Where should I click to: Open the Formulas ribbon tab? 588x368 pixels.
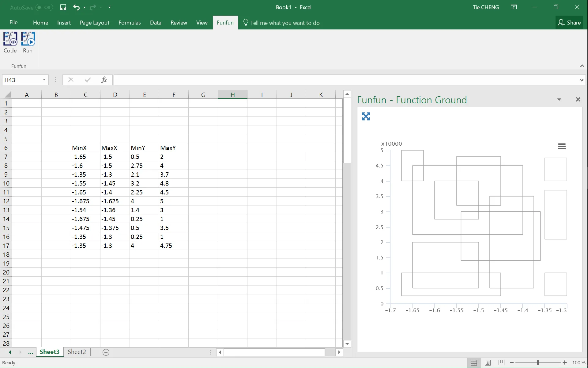click(130, 23)
